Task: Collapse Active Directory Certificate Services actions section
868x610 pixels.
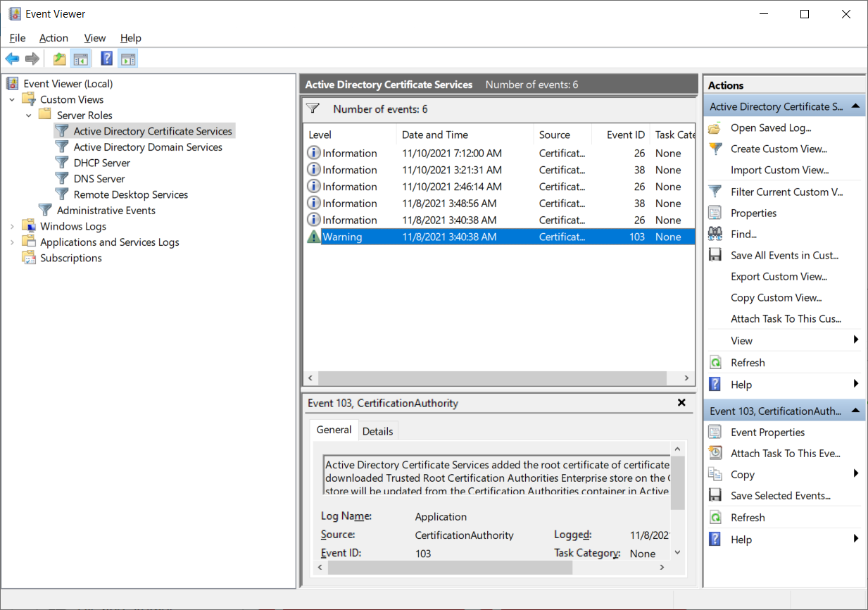Action: tap(855, 106)
